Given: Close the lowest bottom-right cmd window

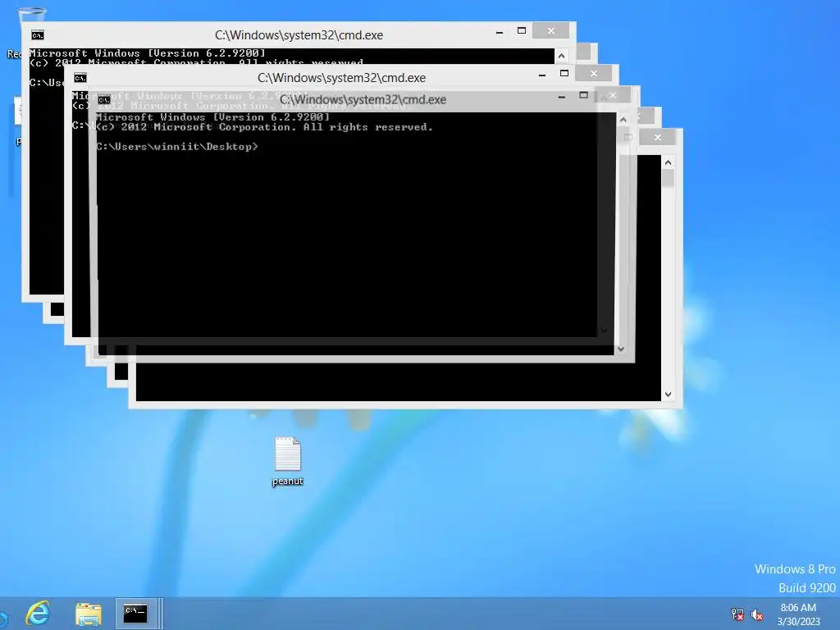Looking at the screenshot, I should click(658, 138).
